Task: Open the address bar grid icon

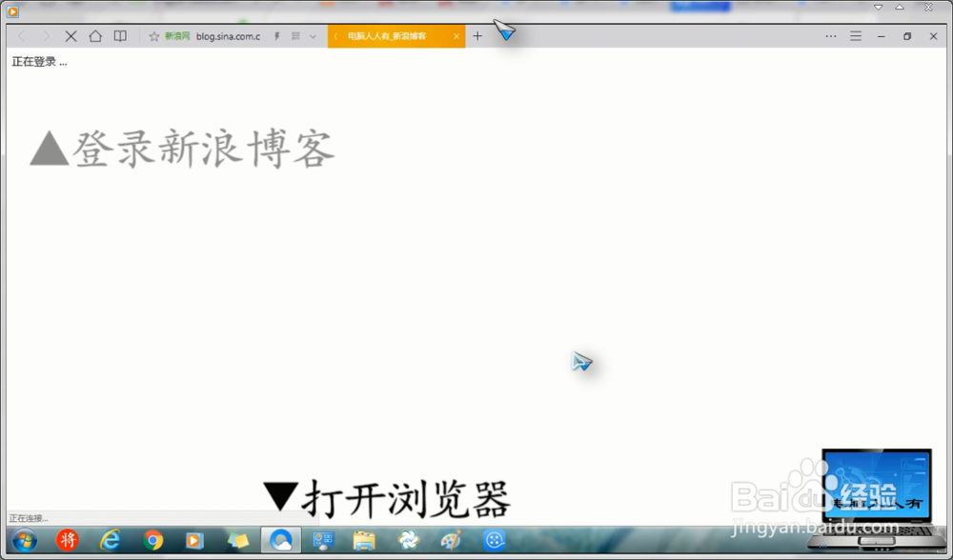Action: pos(296,36)
